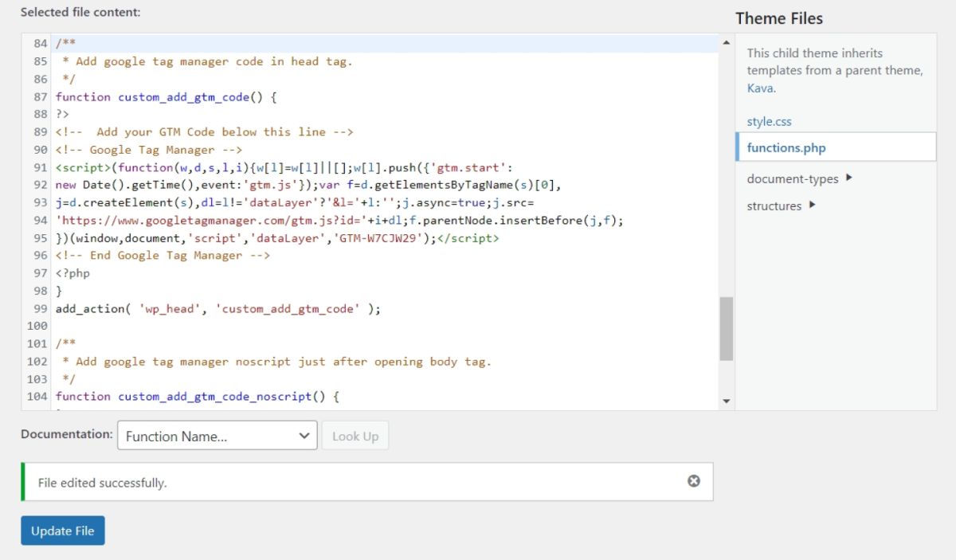Click the 'Theme Files' heading

(779, 18)
